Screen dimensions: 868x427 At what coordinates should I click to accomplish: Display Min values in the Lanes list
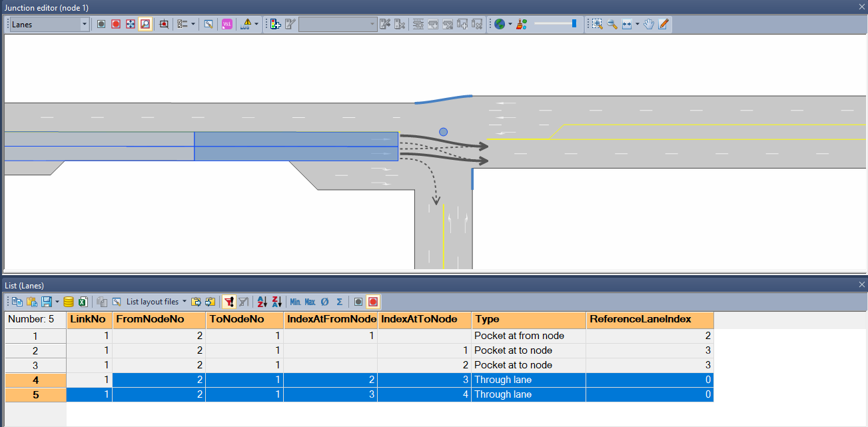(294, 301)
